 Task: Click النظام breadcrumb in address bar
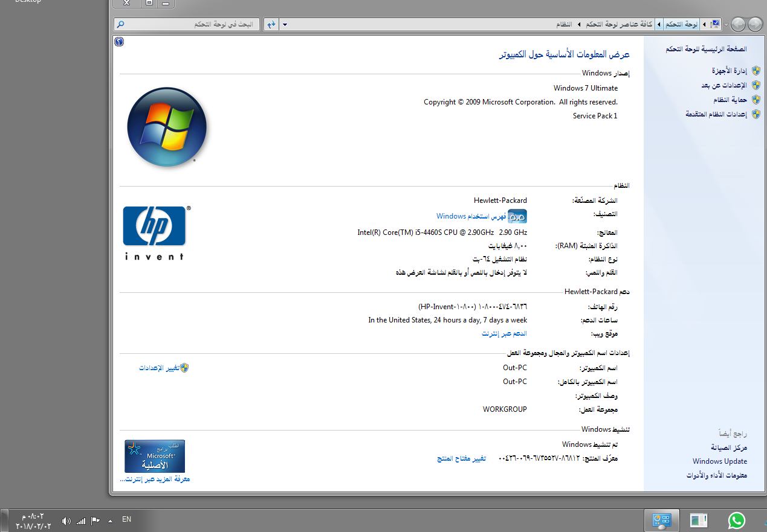[x=564, y=24]
